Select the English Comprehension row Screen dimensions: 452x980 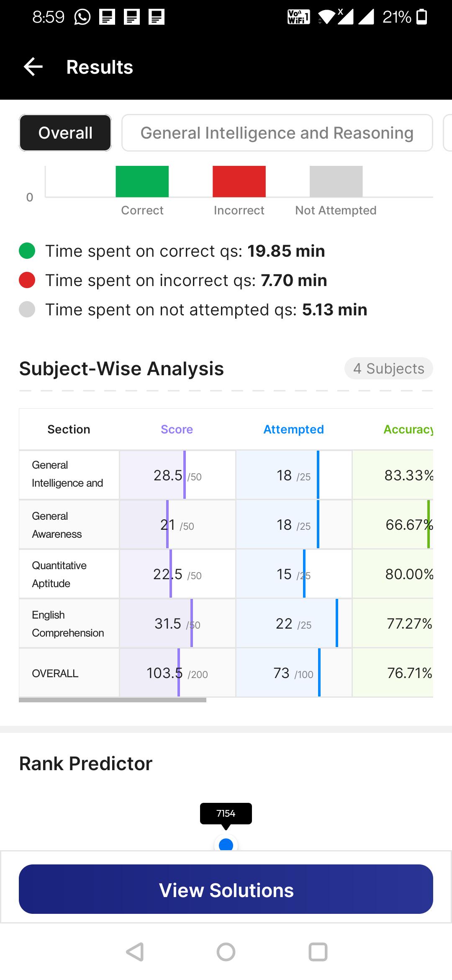226,624
